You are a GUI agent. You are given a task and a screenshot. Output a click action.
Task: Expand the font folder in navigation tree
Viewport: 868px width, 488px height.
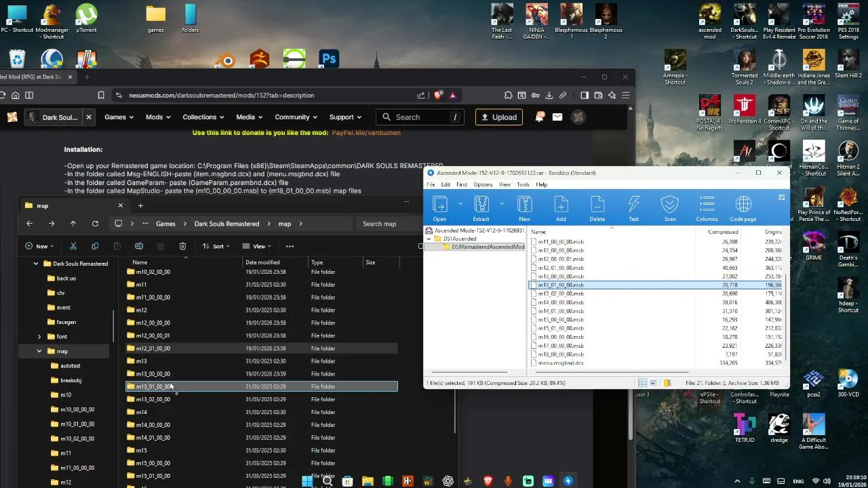pyautogui.click(x=39, y=337)
